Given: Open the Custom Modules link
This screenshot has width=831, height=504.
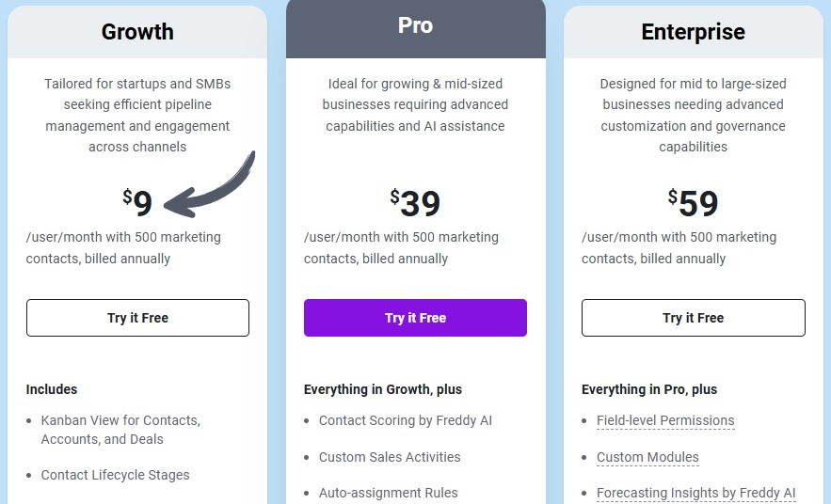Looking at the screenshot, I should click(647, 457).
